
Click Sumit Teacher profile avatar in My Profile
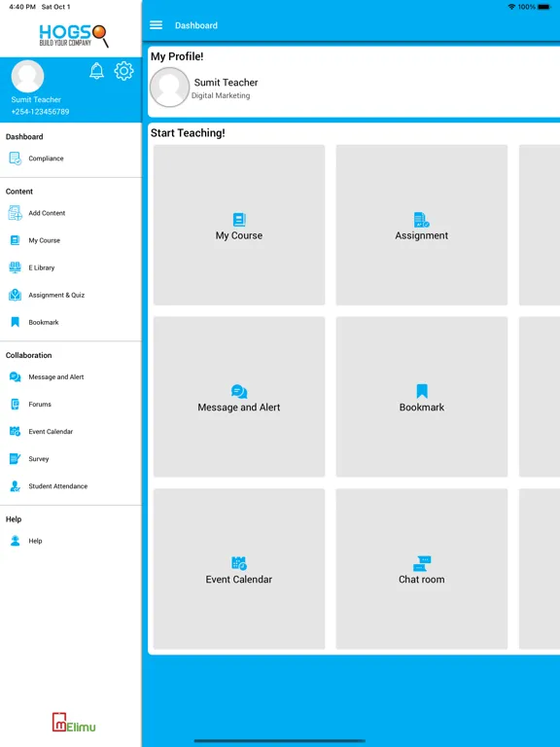[169, 88]
